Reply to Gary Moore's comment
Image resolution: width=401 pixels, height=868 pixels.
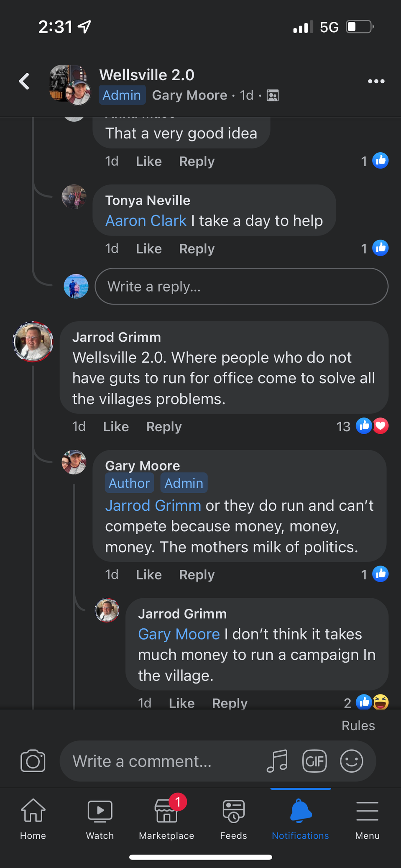197,575
